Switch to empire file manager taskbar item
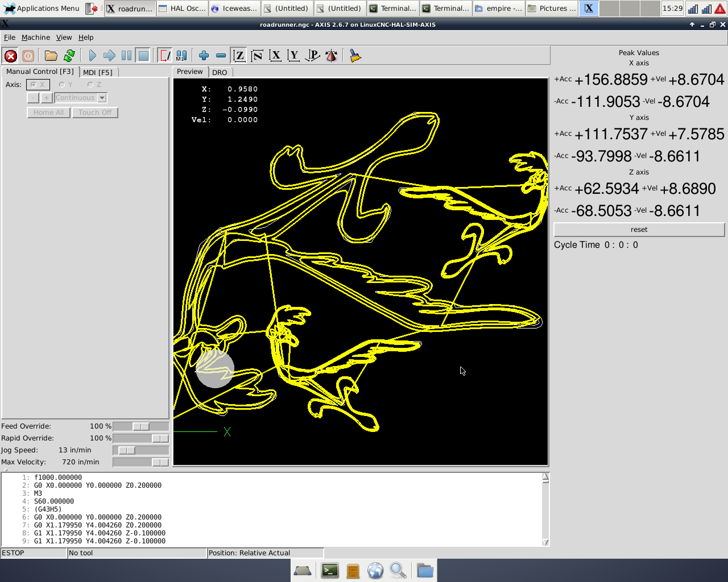This screenshot has width=728, height=582. tap(498, 9)
